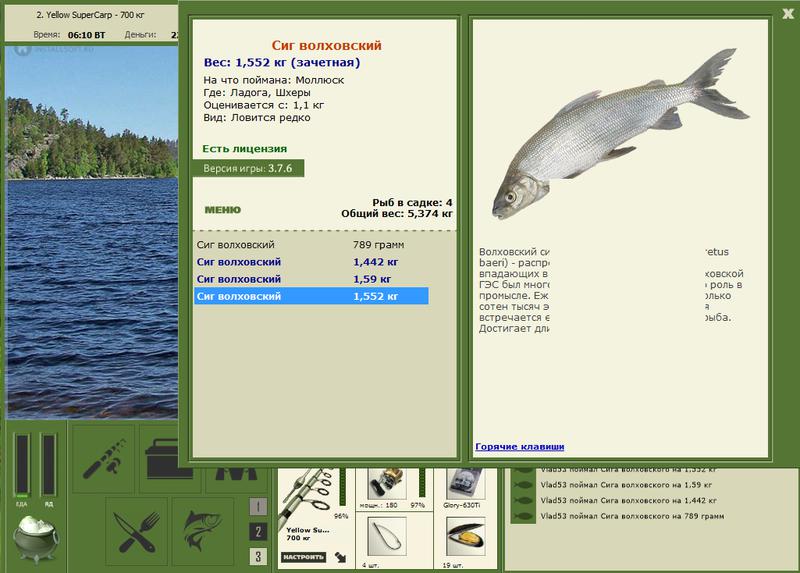Select the 1,442 кг Сиг волховский row
800x573 pixels.
click(311, 262)
